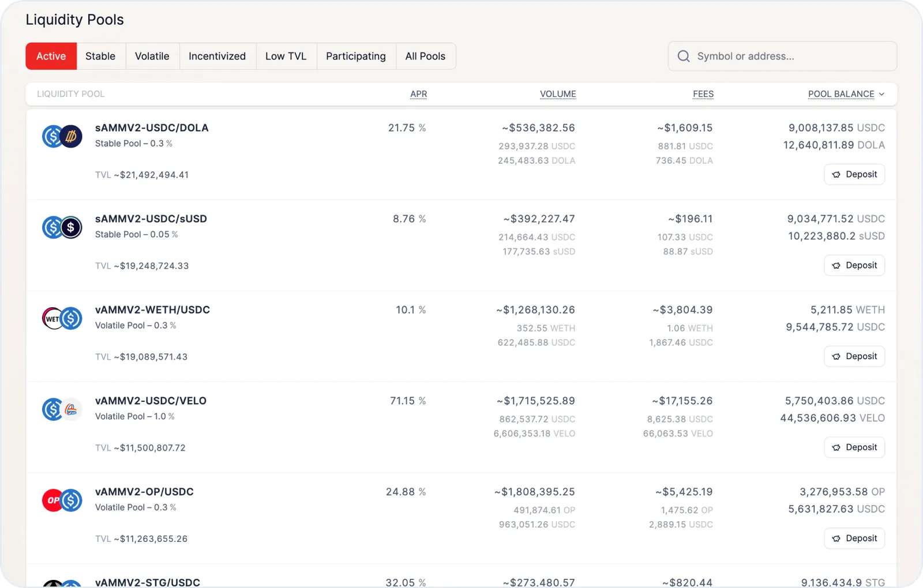Image resolution: width=923 pixels, height=588 pixels.
Task: Click the USDC/DOLA token pair icon
Action: tap(62, 137)
